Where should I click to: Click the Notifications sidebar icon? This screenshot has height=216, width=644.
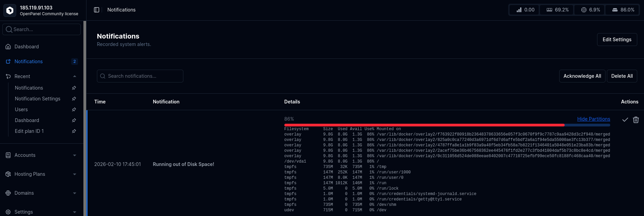8,62
